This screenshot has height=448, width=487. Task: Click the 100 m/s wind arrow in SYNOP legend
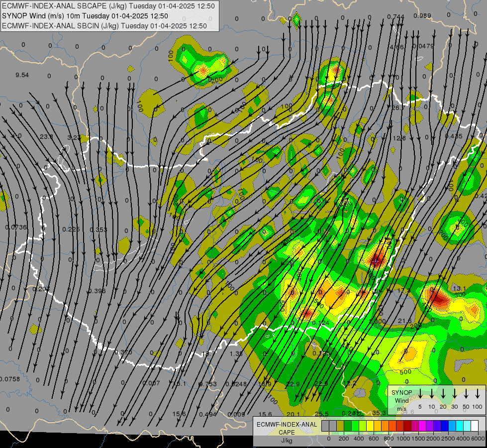pos(478,394)
